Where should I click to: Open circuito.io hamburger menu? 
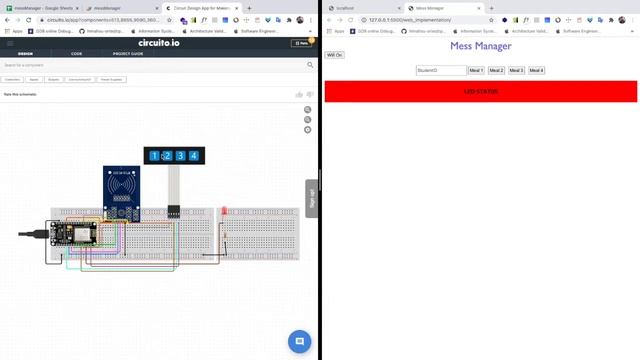10,43
